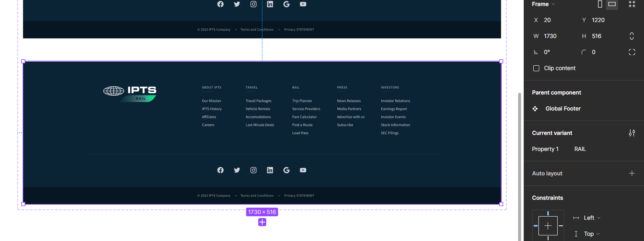Screen dimensions: 644x241
Task: Open the variant properties adjust icon
Action: click(x=632, y=133)
